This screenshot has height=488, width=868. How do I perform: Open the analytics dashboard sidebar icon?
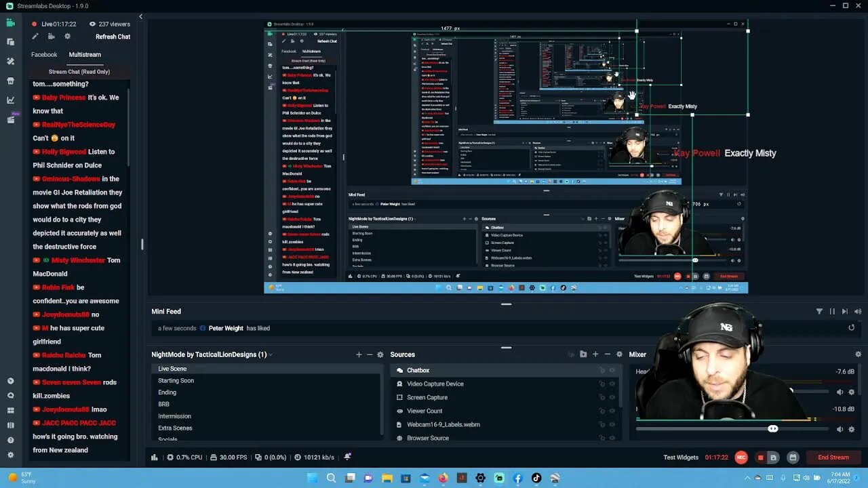pyautogui.click(x=10, y=100)
